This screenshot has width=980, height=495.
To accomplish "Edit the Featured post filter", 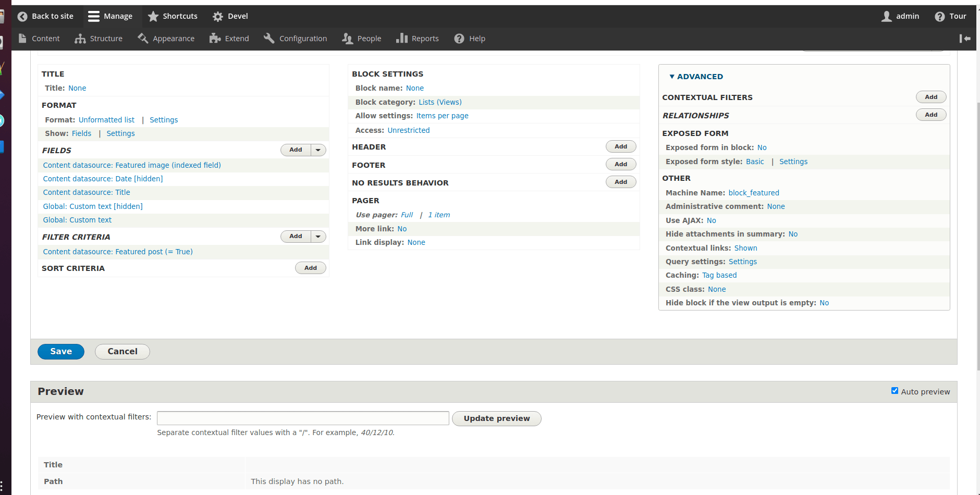I will (x=118, y=252).
